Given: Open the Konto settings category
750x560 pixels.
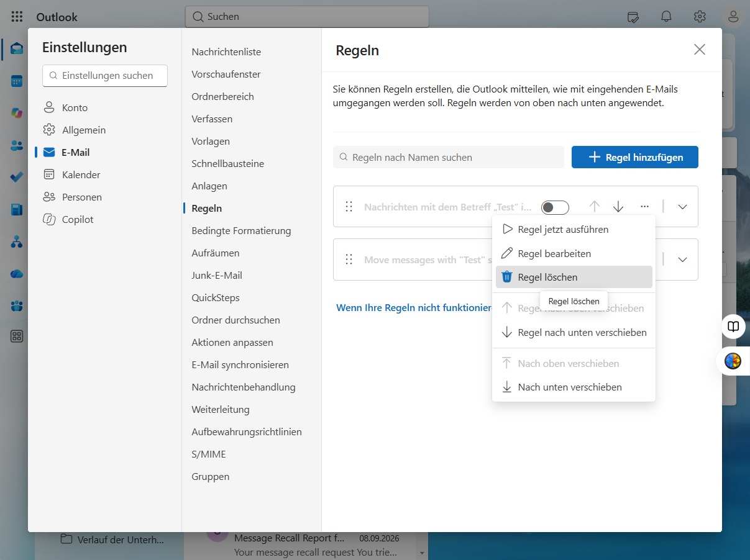Looking at the screenshot, I should [75, 107].
